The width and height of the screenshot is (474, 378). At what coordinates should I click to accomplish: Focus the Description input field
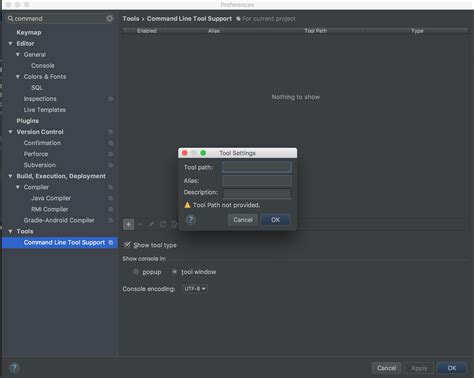(257, 193)
